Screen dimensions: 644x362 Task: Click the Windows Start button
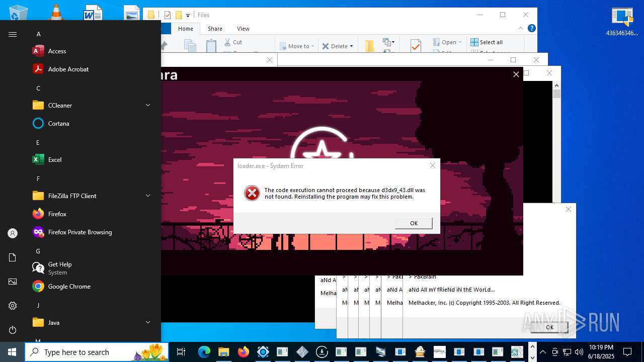click(12, 352)
